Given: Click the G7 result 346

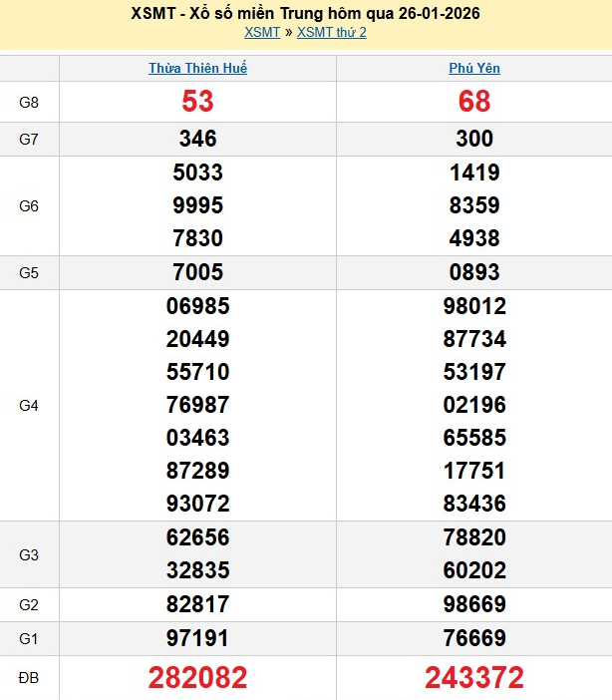Looking at the screenshot, I should 197,139.
